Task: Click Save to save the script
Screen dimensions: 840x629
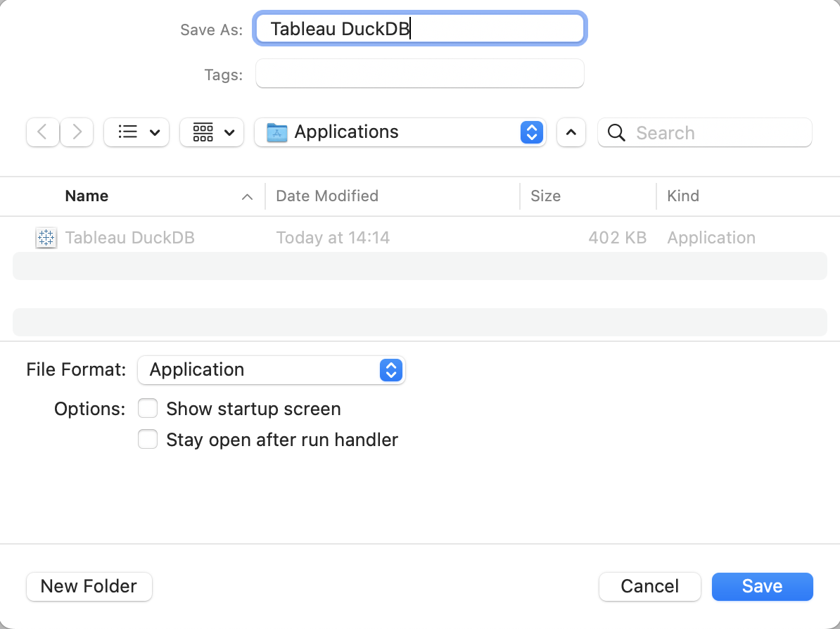Action: 762,586
